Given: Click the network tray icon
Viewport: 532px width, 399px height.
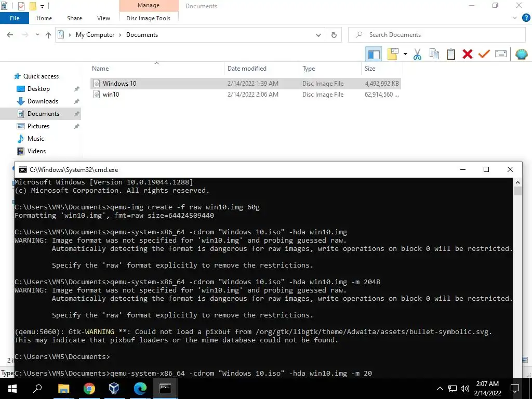Looking at the screenshot, I should [x=453, y=389].
